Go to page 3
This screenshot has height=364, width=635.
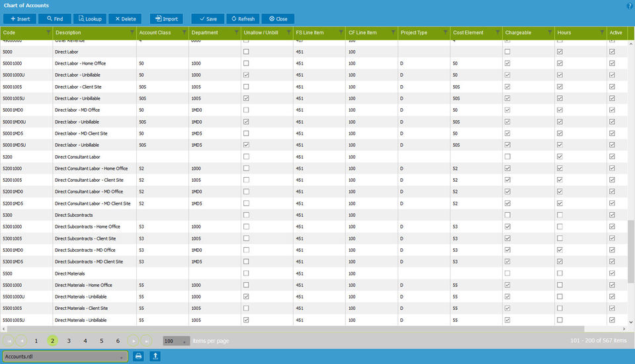[x=69, y=341]
